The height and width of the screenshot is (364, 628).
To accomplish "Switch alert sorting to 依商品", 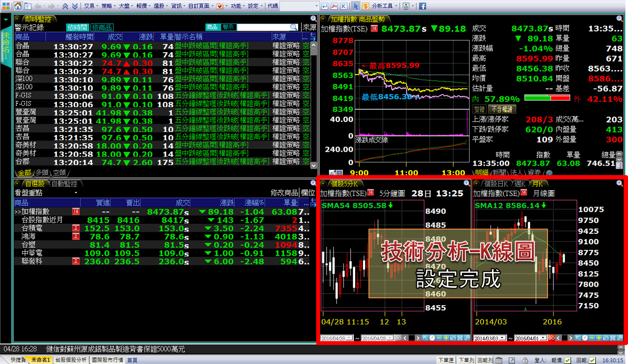I will (x=102, y=27).
